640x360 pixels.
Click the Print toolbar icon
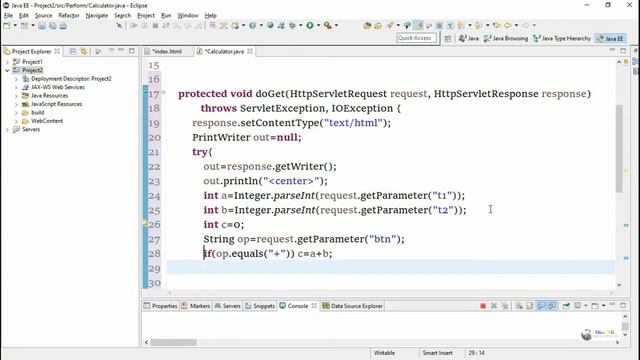(63, 25)
